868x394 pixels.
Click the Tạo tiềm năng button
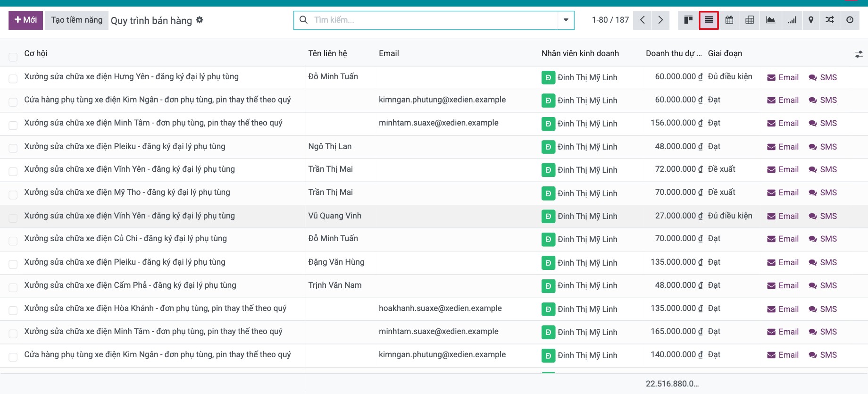tap(76, 20)
